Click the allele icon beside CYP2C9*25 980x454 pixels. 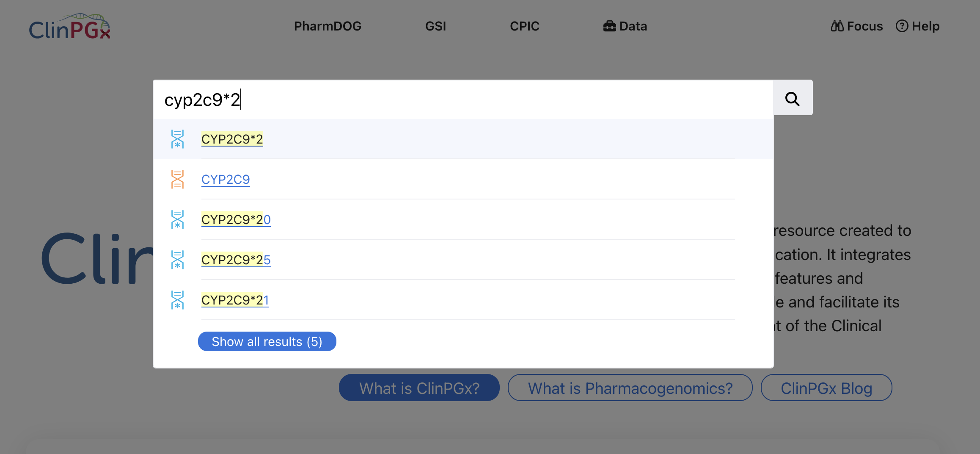click(177, 260)
